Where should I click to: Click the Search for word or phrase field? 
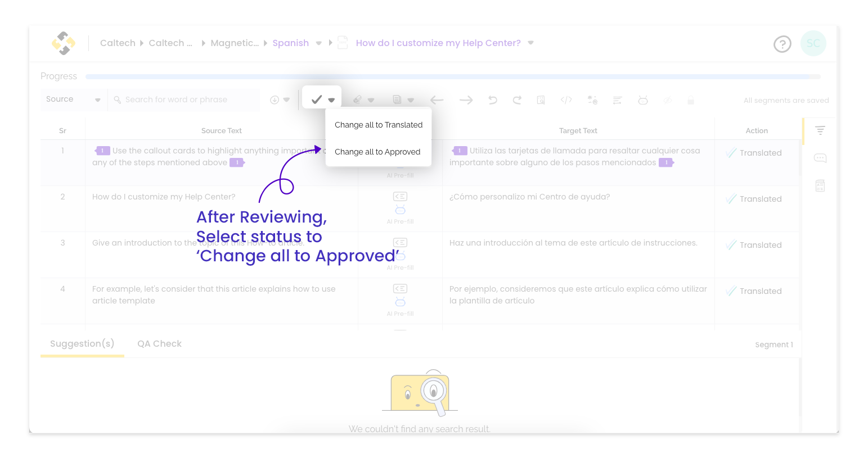(185, 99)
